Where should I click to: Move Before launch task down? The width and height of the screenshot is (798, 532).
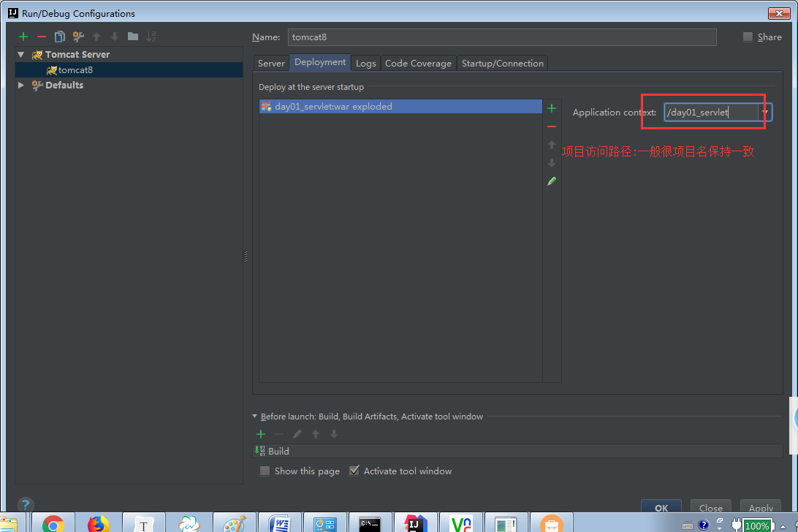(x=334, y=434)
